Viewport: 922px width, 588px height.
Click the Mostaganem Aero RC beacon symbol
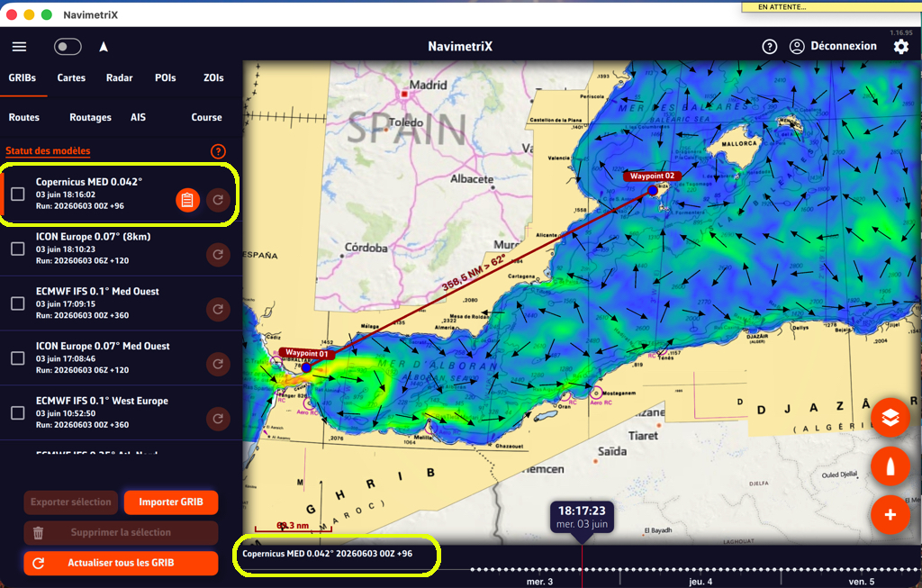pyautogui.click(x=596, y=393)
